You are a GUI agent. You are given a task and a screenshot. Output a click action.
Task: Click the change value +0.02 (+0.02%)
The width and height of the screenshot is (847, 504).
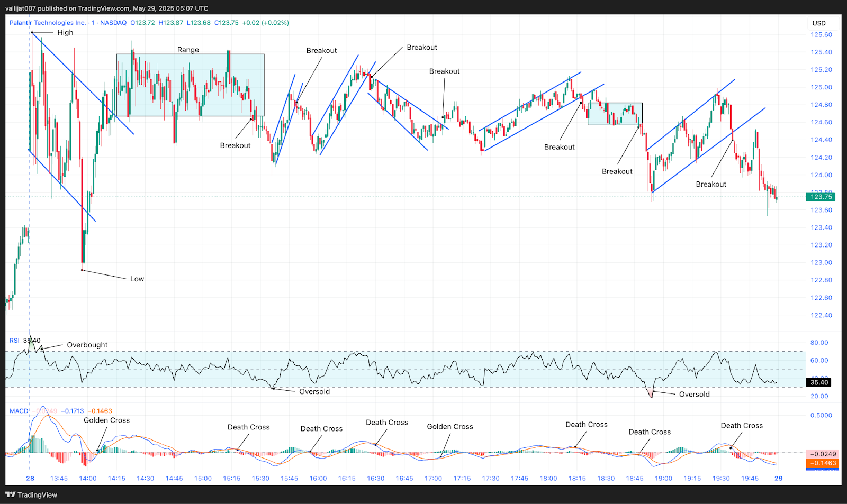point(266,23)
